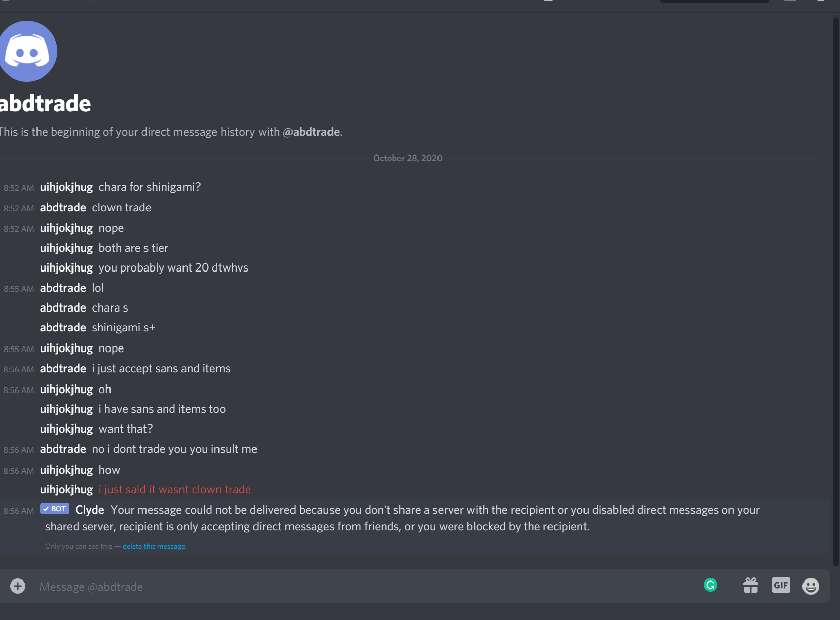The width and height of the screenshot is (840, 620).
Task: Focus the Message @abdtrade text box
Action: tap(355, 587)
